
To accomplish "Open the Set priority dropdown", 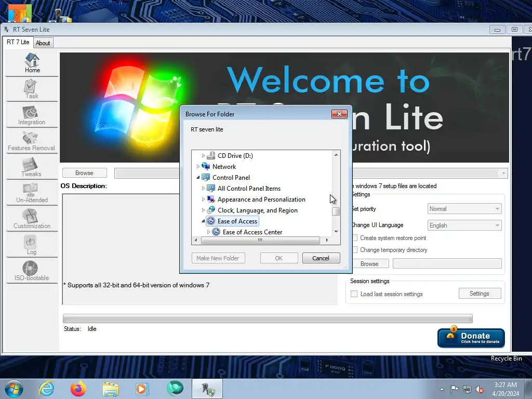I will [x=464, y=209].
